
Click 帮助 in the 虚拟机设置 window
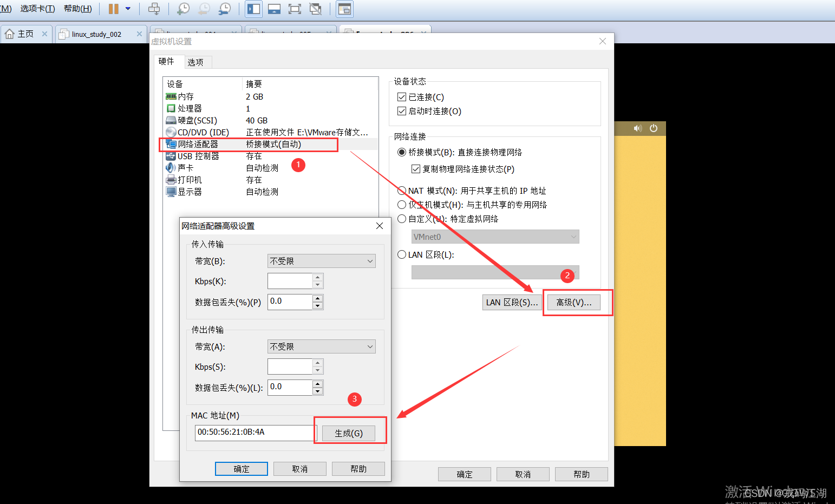click(x=582, y=474)
